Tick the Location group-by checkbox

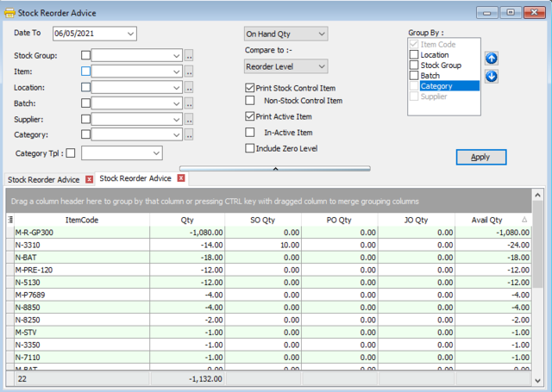[414, 55]
